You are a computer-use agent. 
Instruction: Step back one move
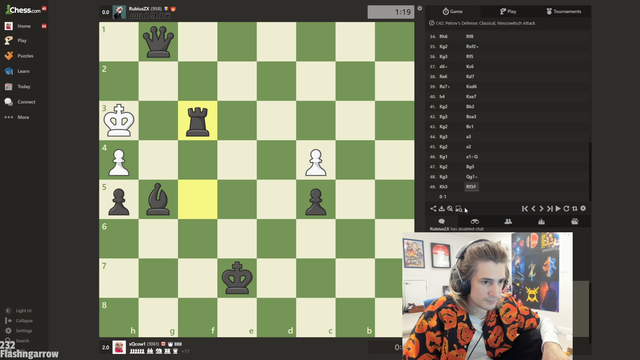click(533, 209)
